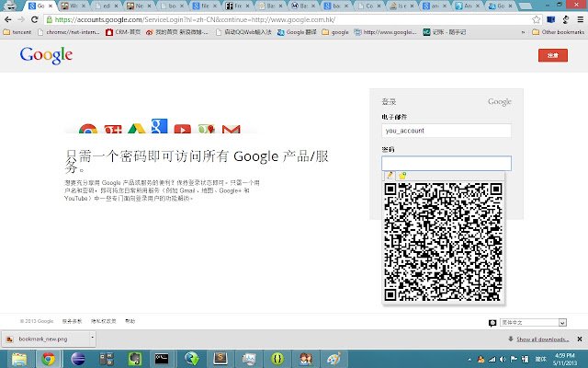Open the http://www.googlei... bookmark
Screen dimensions: 588x368
pyautogui.click(x=386, y=32)
